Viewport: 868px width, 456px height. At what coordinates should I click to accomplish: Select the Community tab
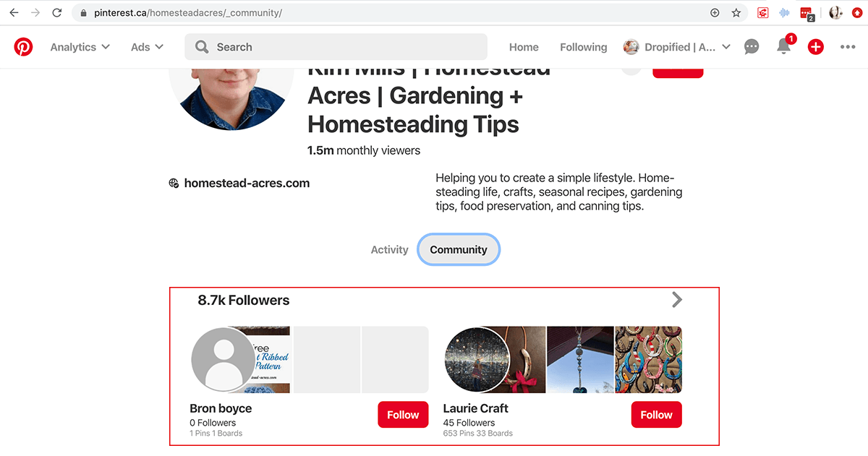pos(459,249)
